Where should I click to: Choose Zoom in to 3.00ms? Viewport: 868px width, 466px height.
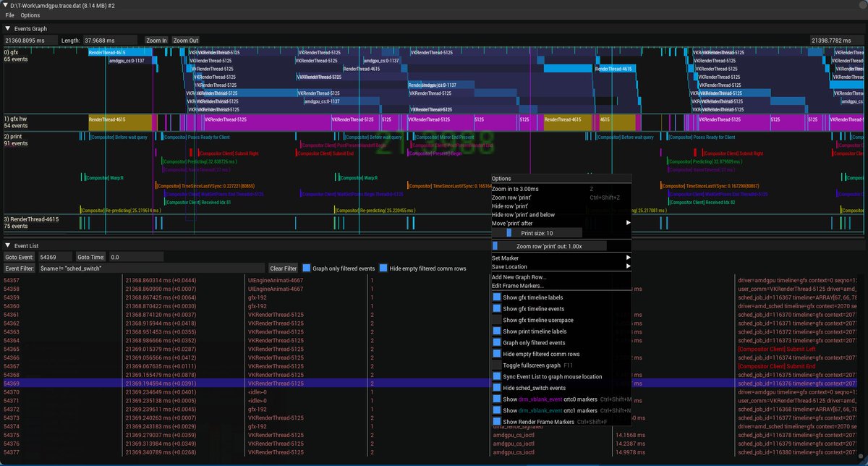tap(561, 189)
